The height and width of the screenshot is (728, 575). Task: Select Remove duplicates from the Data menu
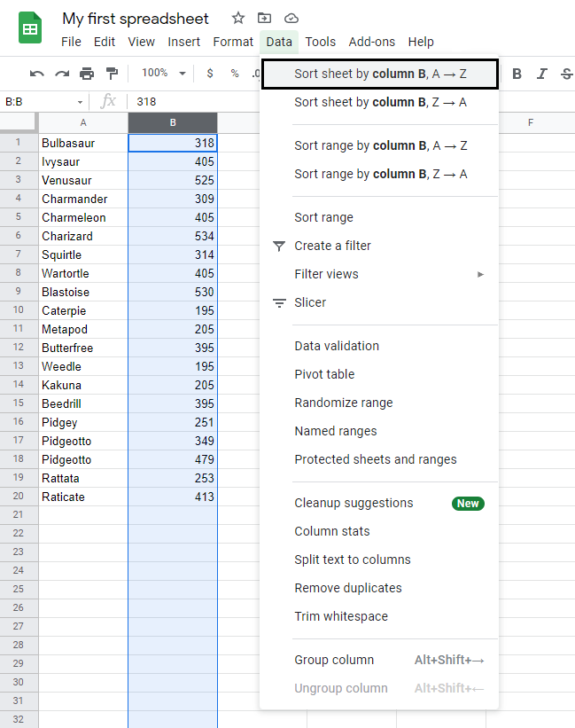pos(347,588)
